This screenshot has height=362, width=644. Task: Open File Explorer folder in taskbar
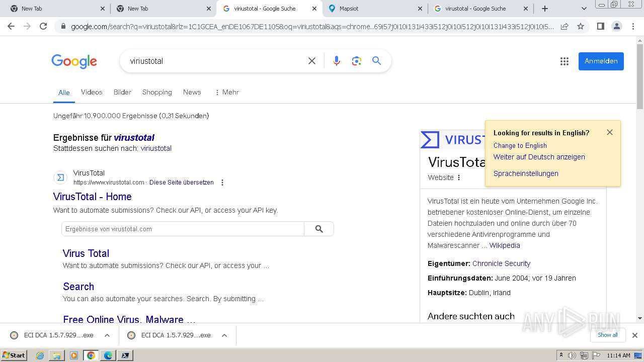tap(57, 355)
